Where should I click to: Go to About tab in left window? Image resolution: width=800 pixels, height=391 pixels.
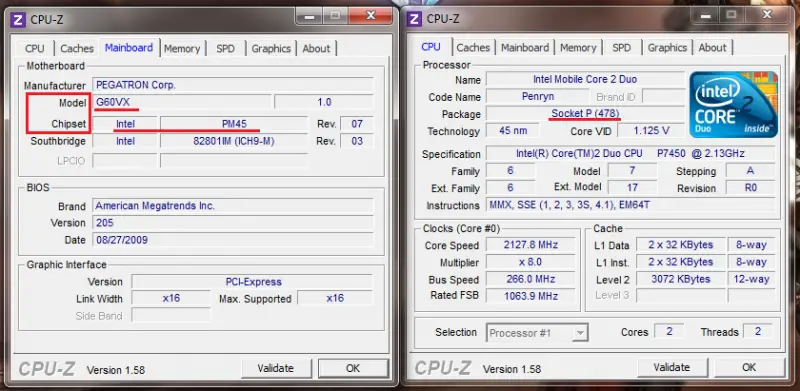316,48
